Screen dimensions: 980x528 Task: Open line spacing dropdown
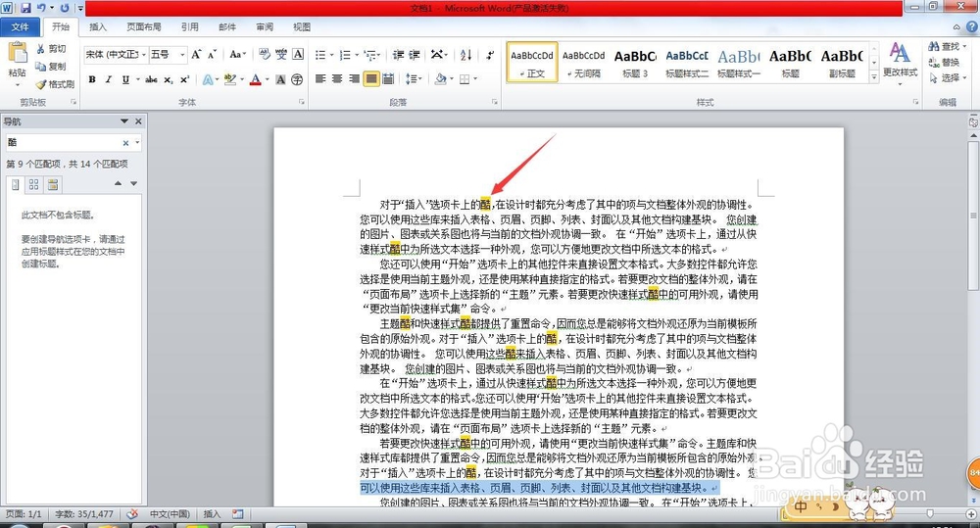click(x=414, y=78)
